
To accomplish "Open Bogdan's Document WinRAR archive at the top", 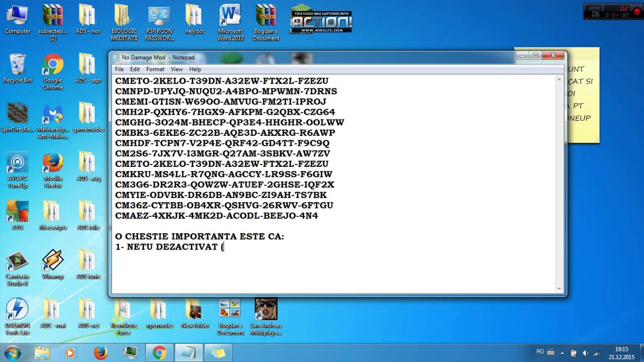I will point(266,23).
